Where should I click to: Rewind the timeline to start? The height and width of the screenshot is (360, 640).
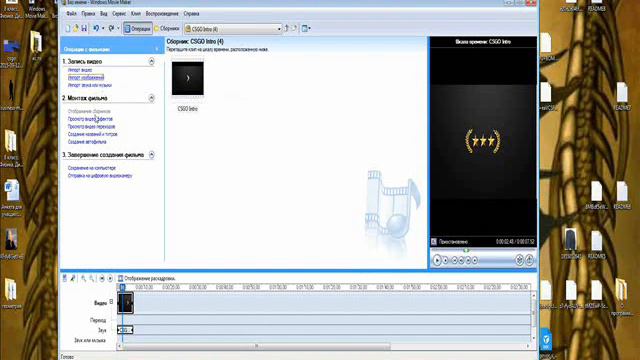[102, 278]
